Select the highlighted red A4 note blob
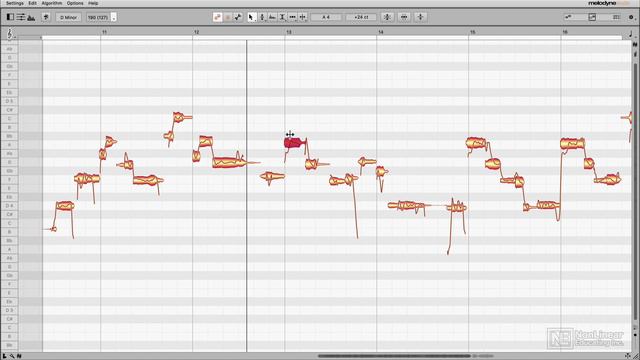The height and width of the screenshot is (360, 640). pyautogui.click(x=294, y=143)
